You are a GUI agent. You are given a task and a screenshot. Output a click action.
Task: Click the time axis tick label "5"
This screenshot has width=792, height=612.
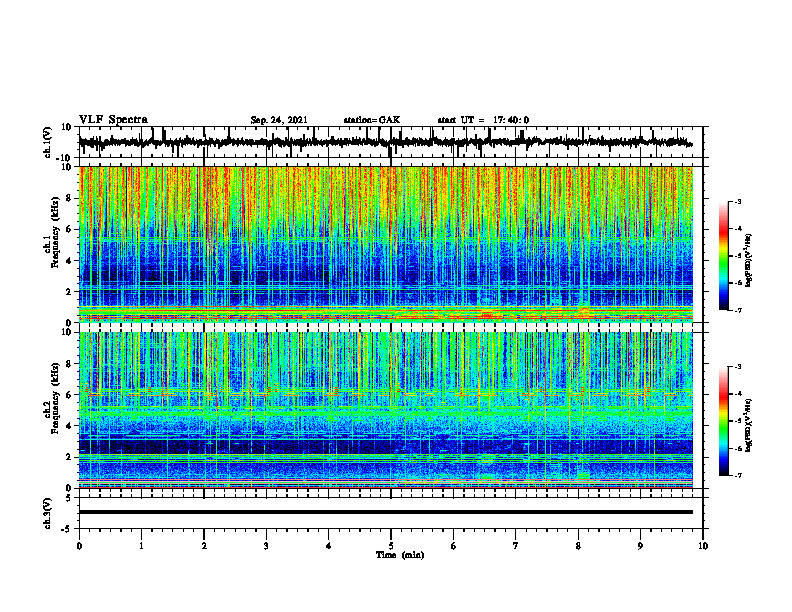(x=391, y=546)
